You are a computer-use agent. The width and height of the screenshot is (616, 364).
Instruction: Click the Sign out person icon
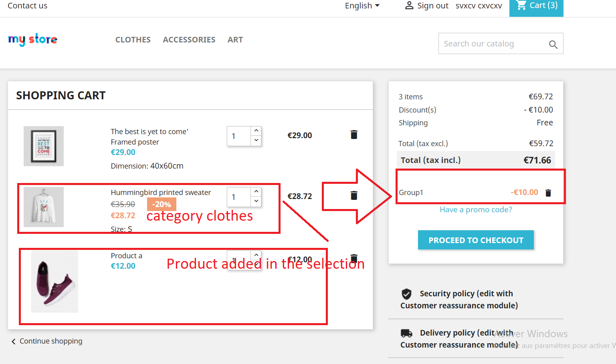409,5
